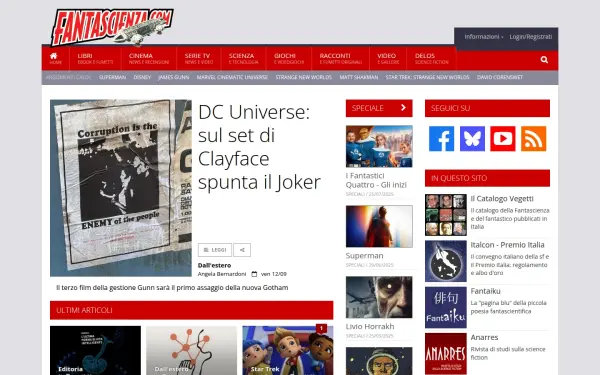
Task: Click the share icon button
Action: click(x=242, y=250)
